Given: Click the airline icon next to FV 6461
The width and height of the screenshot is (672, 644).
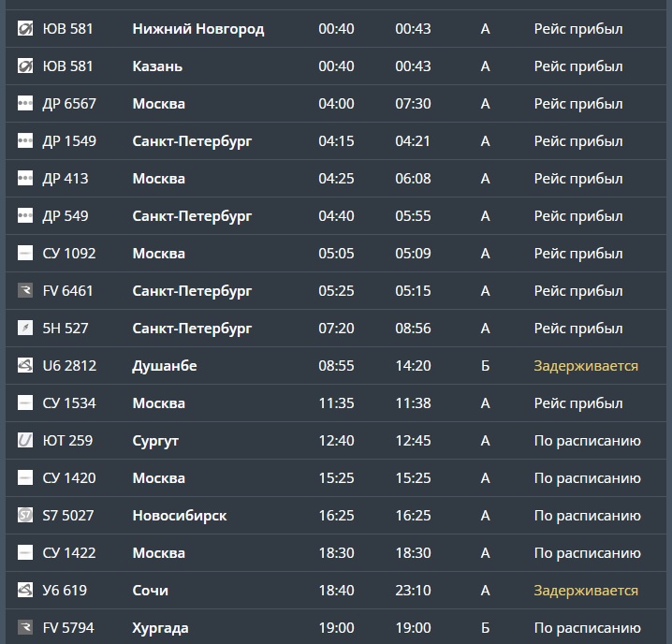Looking at the screenshot, I should [x=25, y=291].
